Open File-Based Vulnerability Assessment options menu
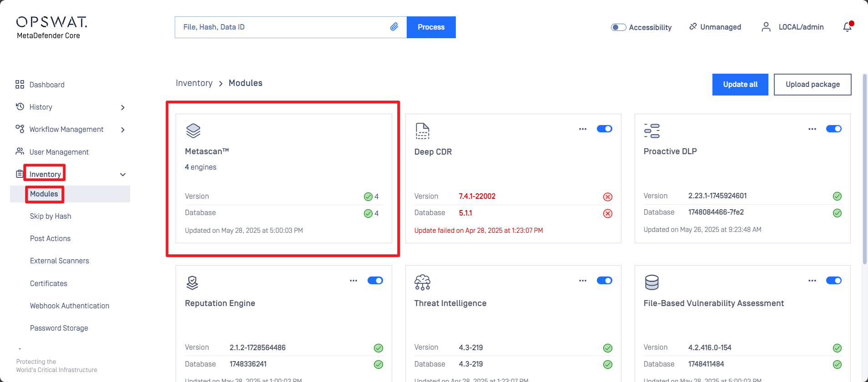This screenshot has width=868, height=382. (x=812, y=281)
